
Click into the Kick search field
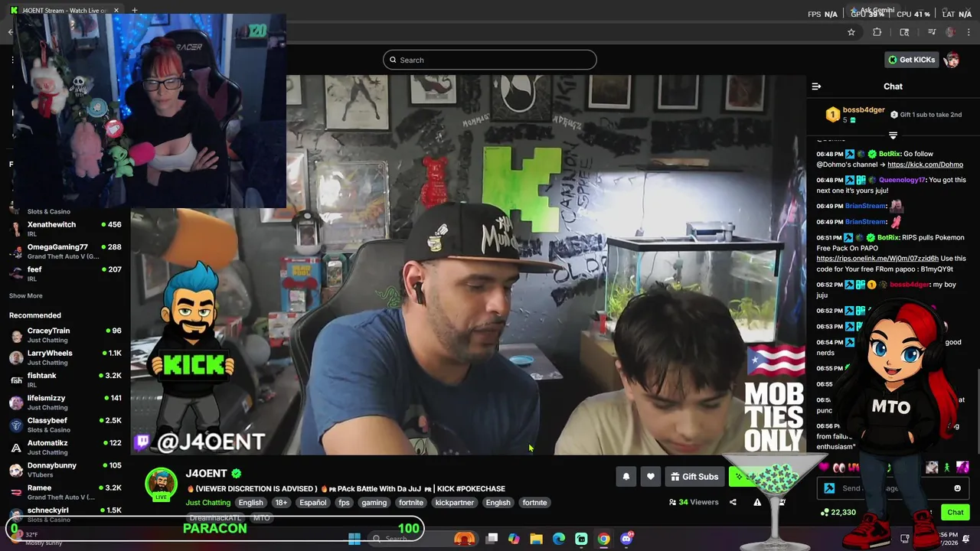490,60
